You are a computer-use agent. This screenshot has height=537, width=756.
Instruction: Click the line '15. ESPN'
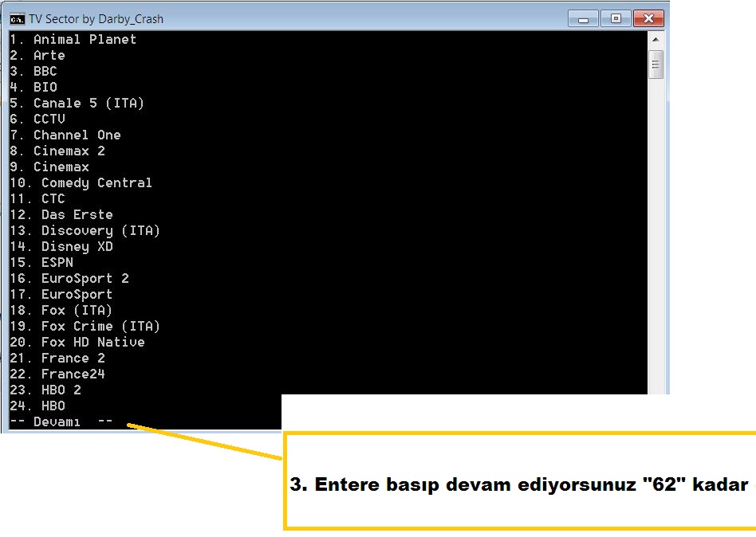tap(41, 262)
